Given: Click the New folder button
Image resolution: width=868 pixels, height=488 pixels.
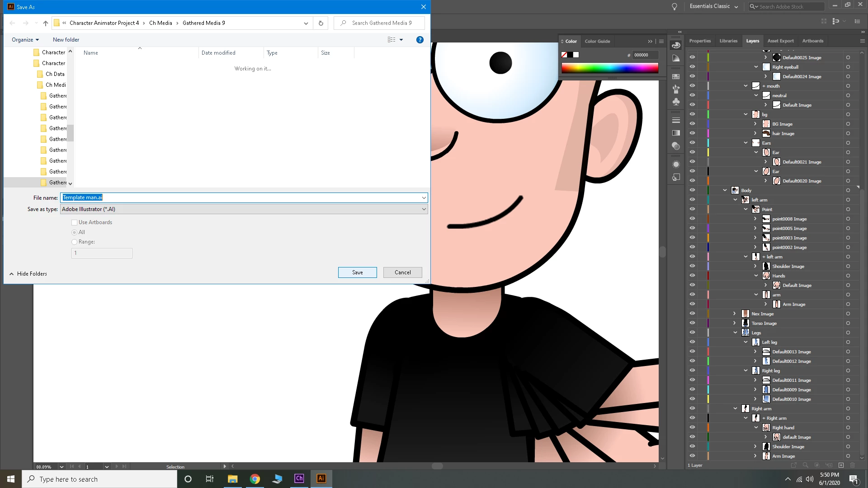Looking at the screenshot, I should [x=66, y=40].
